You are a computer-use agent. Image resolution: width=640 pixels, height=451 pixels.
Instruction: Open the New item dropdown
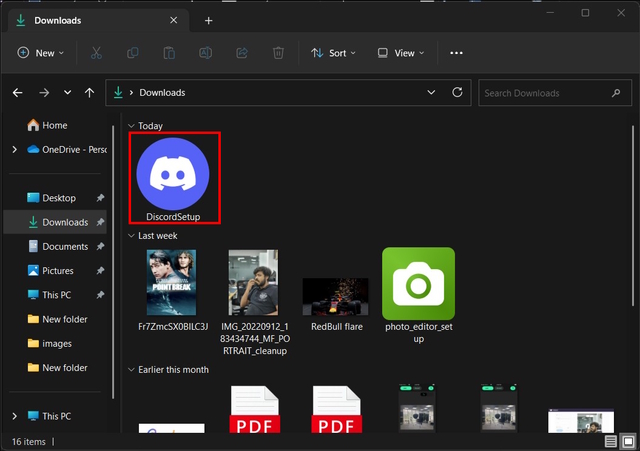tap(41, 53)
